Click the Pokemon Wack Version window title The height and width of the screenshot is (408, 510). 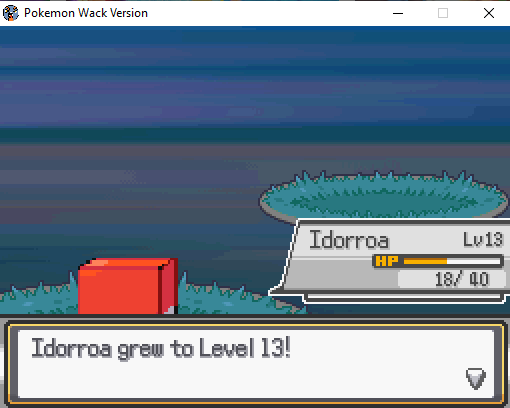click(x=86, y=13)
